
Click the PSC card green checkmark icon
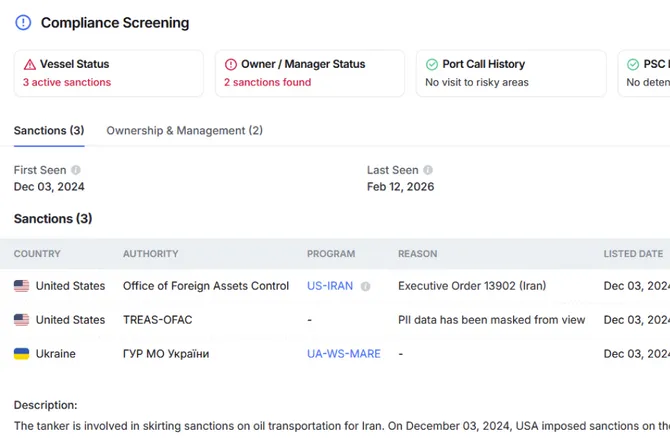(x=632, y=64)
